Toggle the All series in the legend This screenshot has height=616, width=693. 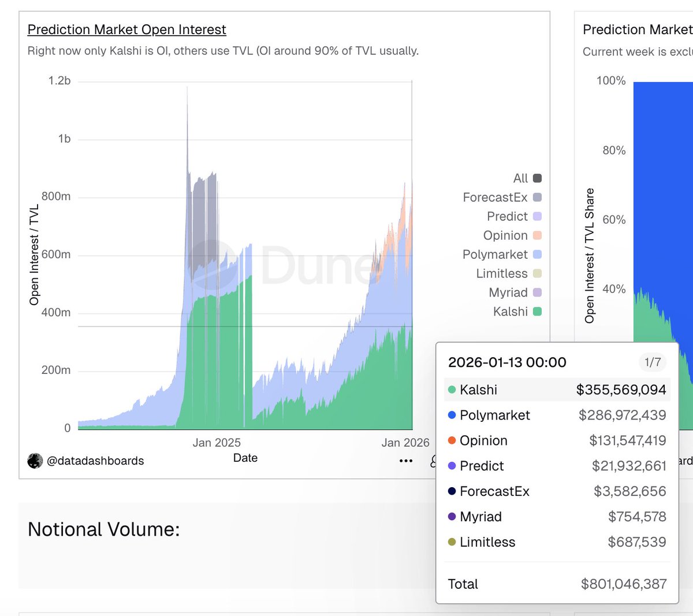coord(527,178)
